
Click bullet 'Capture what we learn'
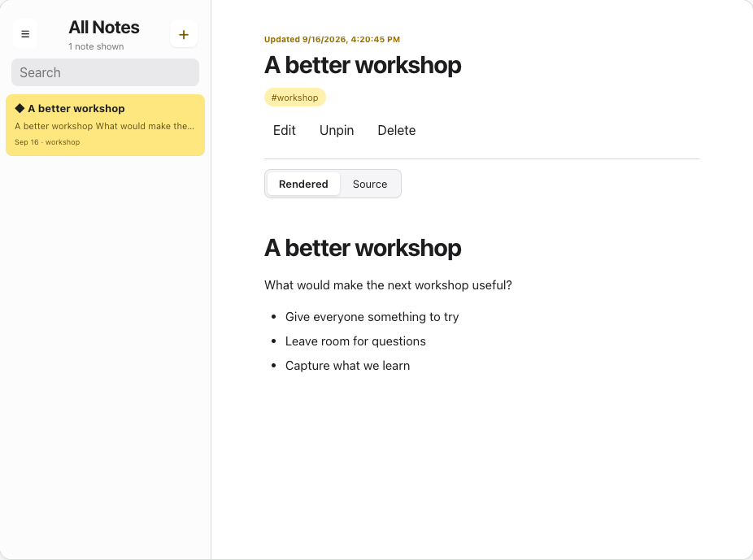[347, 366]
